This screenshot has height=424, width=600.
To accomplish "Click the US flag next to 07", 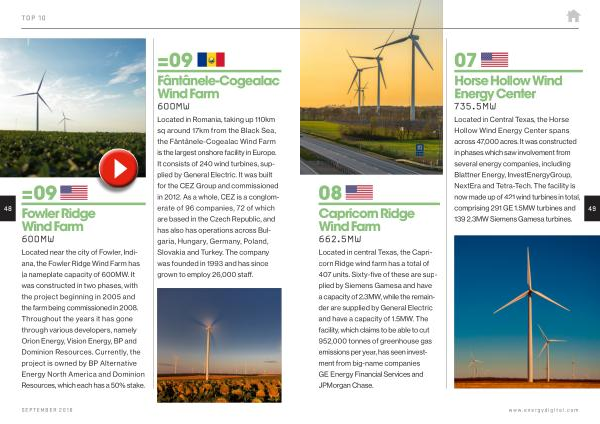I will pyautogui.click(x=494, y=59).
